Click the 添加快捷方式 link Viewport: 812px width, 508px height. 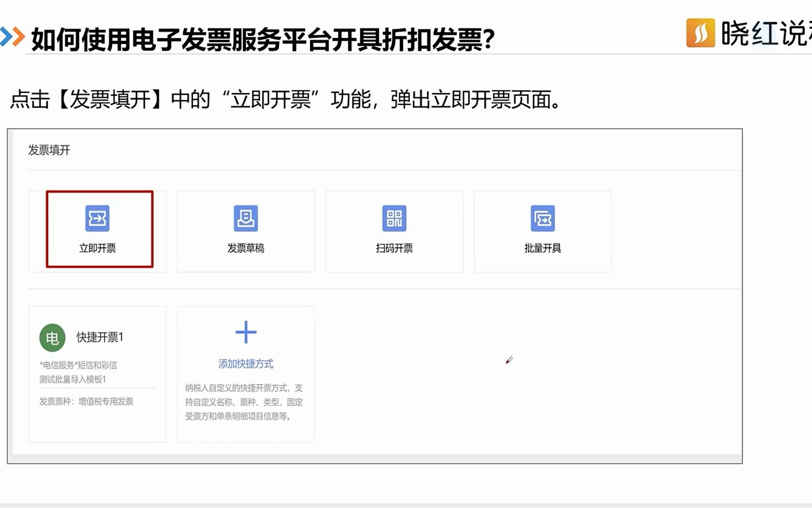tap(246, 364)
